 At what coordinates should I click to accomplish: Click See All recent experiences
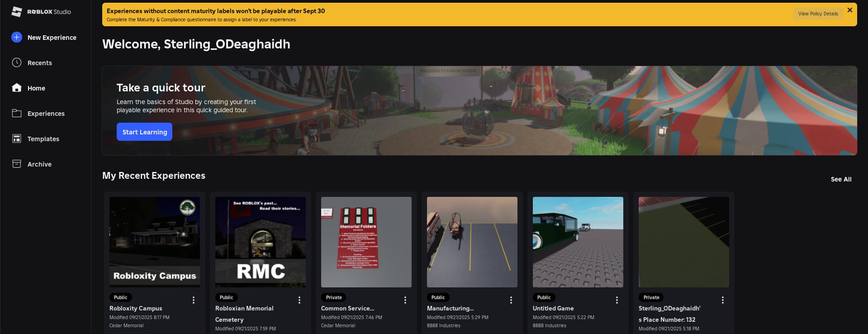coord(841,179)
